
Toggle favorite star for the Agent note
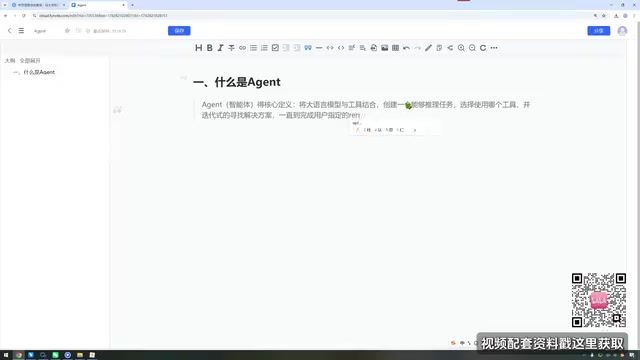point(67,31)
